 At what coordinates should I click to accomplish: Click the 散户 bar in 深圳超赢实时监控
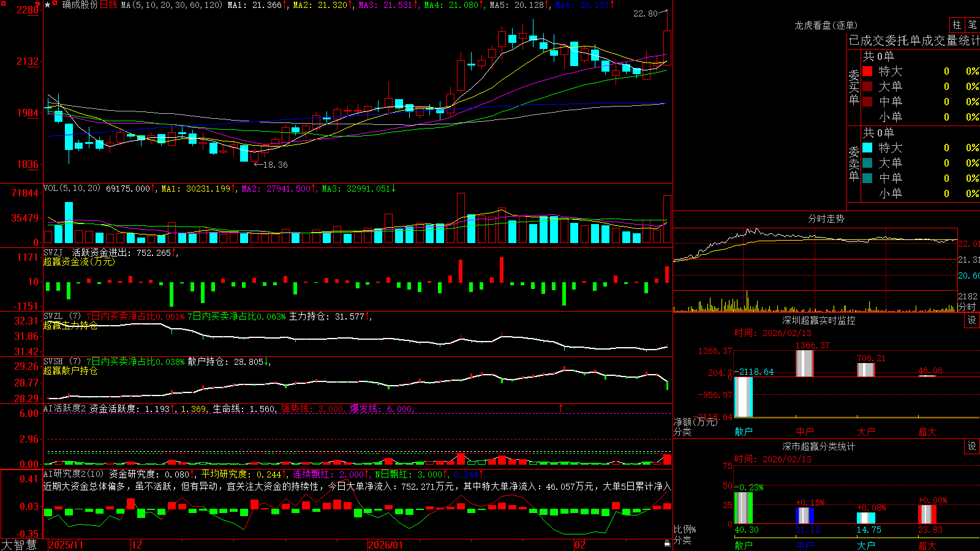click(743, 397)
